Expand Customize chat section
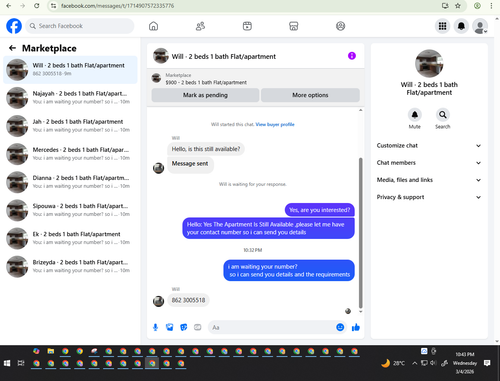 point(429,146)
